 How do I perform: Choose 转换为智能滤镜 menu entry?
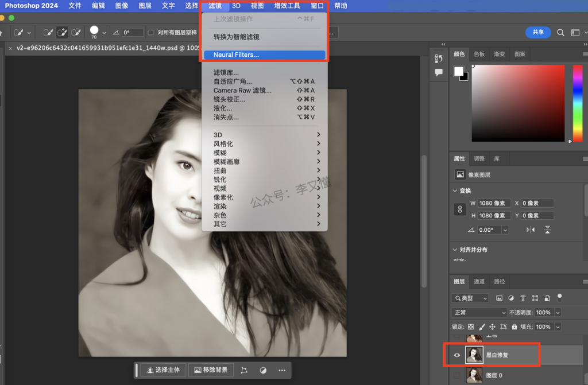[264, 37]
